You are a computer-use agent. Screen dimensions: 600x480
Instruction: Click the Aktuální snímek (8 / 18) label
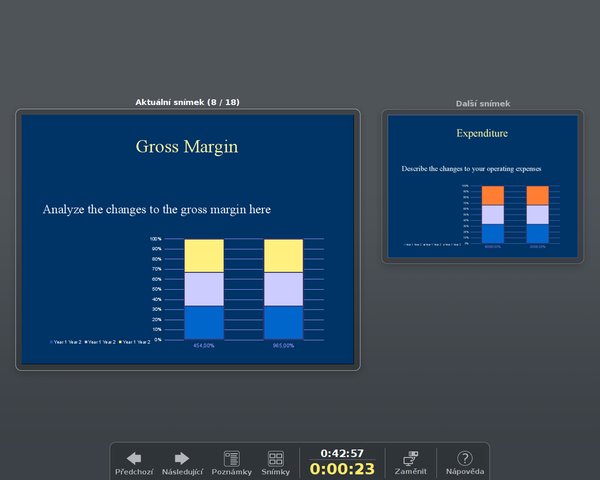188,102
